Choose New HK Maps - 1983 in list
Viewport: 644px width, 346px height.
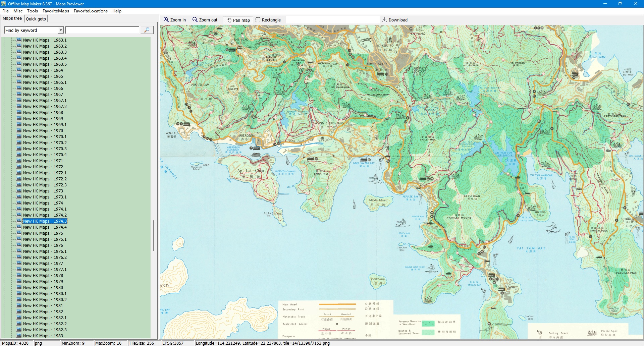tap(43, 336)
